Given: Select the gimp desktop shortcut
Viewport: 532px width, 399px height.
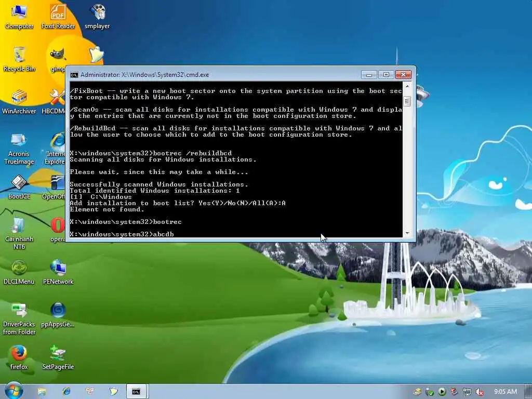Looking at the screenshot, I should click(58, 59).
